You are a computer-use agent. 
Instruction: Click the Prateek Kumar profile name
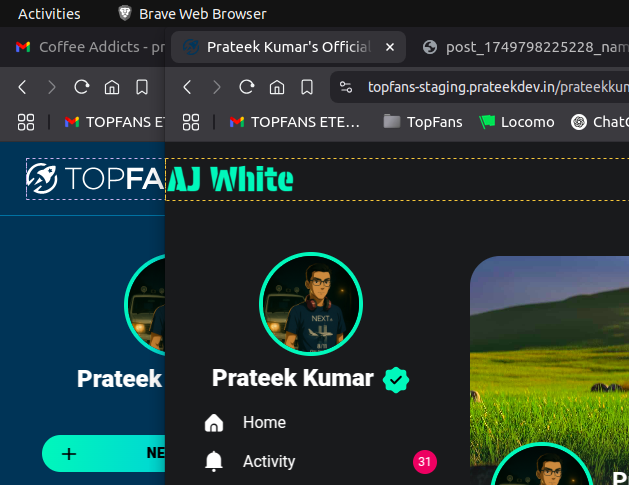(293, 378)
